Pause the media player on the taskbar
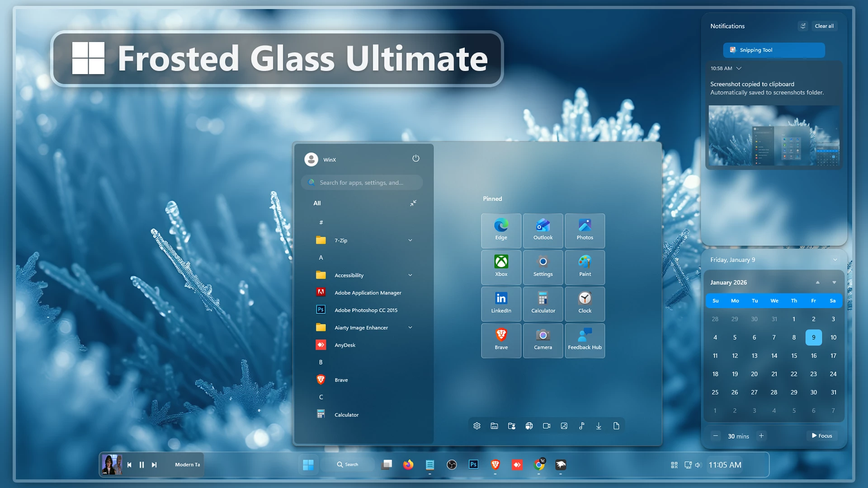 [x=142, y=465]
